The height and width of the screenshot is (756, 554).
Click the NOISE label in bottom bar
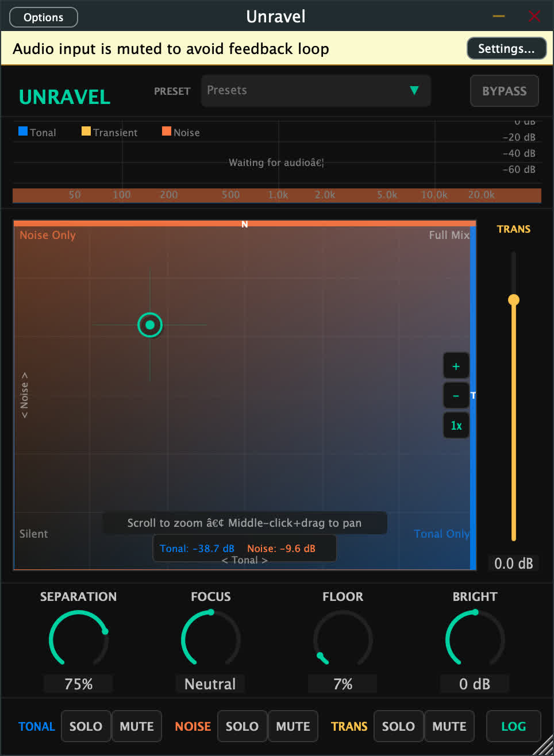[193, 726]
